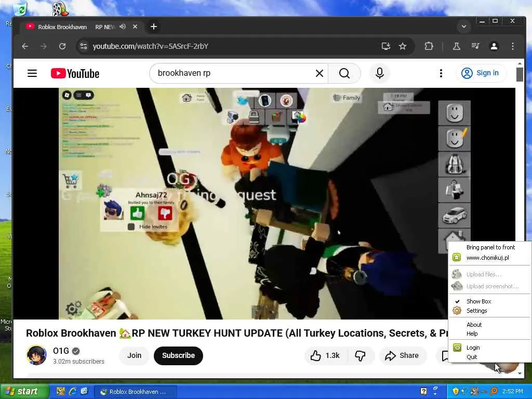Mute the tab via speaker icon
The width and height of the screenshot is (532, 399).
pyautogui.click(x=123, y=26)
